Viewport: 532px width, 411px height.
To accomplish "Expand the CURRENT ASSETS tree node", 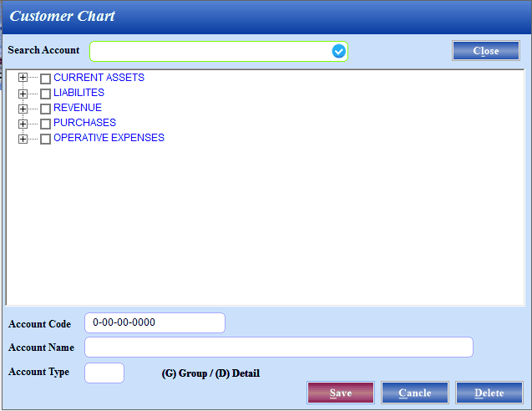I will (x=23, y=78).
